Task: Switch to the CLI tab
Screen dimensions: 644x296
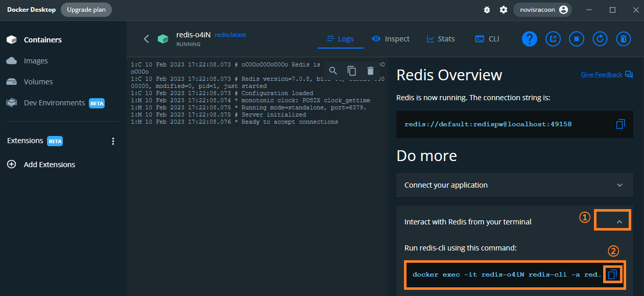Action: 487,39
